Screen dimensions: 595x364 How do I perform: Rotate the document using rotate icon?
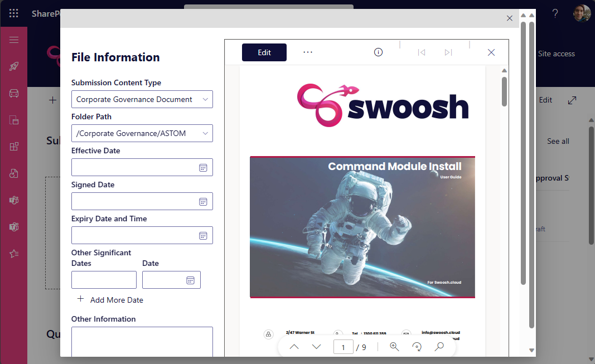417,347
